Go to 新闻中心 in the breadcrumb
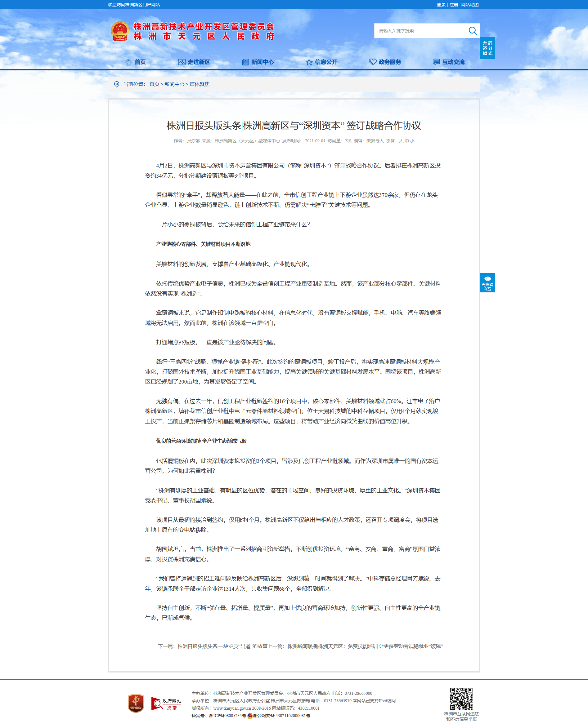 point(174,84)
